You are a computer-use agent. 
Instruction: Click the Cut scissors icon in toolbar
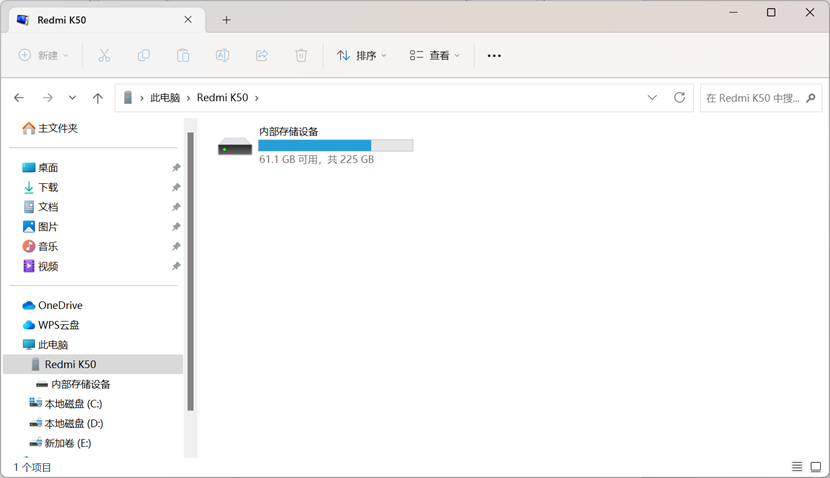coord(104,56)
